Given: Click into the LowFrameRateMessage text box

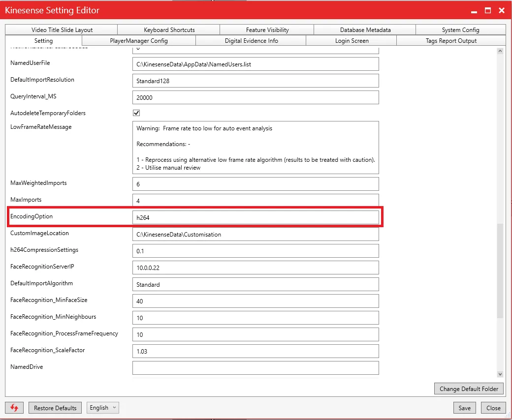Looking at the screenshot, I should click(256, 148).
